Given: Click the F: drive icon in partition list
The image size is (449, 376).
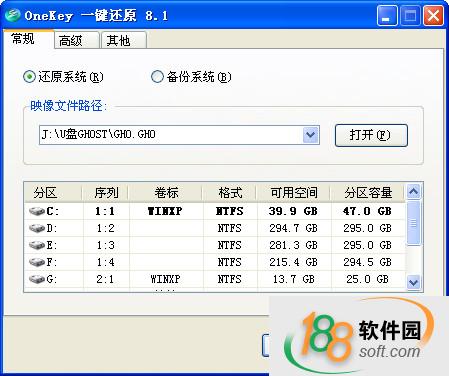Looking at the screenshot, I should (x=37, y=262).
